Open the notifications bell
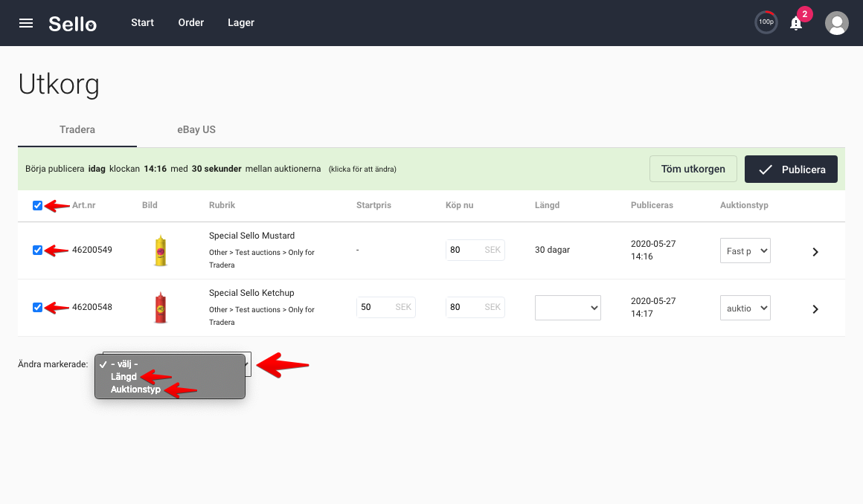This screenshot has width=863, height=504. coord(796,23)
